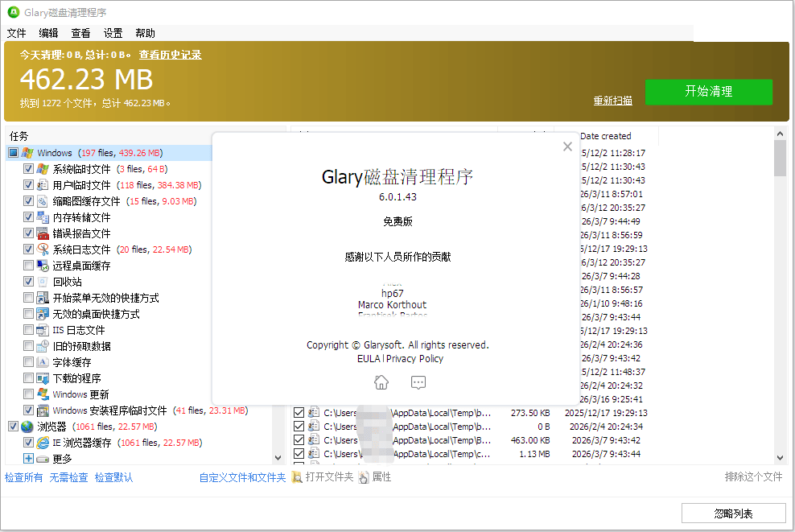Click the 错误报告文件 error report icon
Image resolution: width=795 pixels, height=532 pixels.
point(42,233)
